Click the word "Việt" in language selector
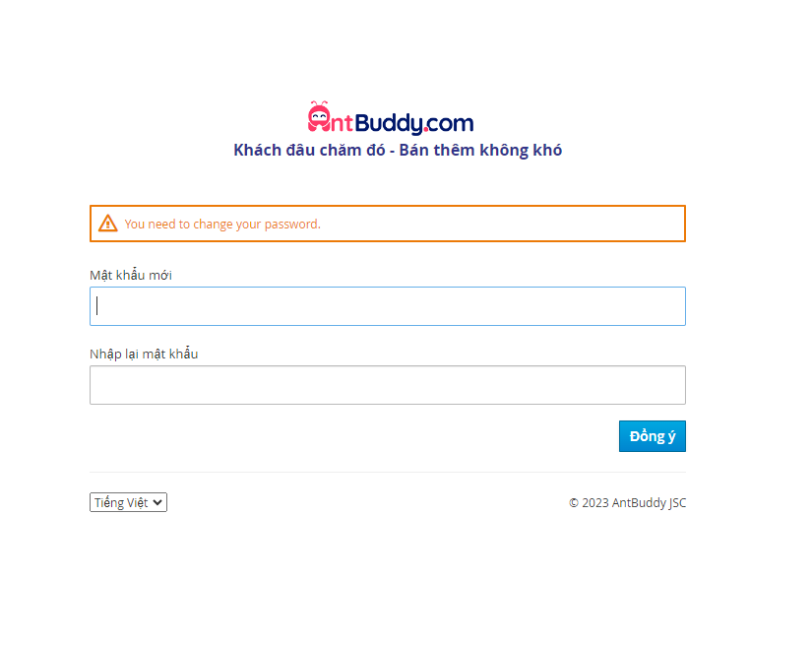812x645 pixels. pos(137,502)
